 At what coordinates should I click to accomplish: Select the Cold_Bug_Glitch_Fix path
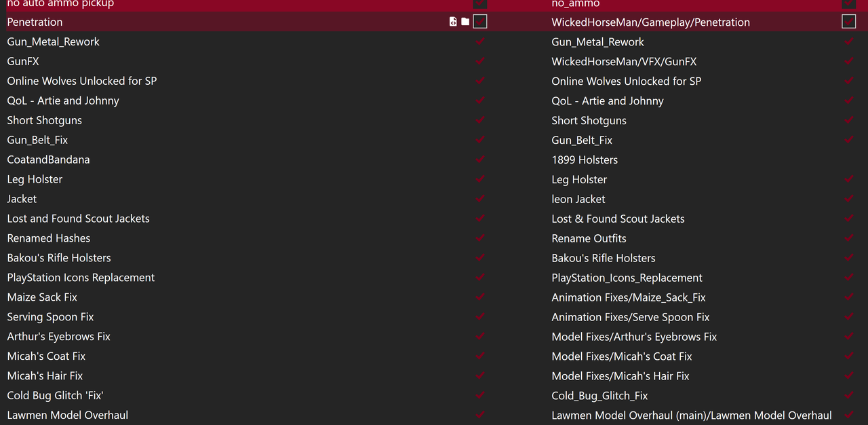(x=599, y=396)
